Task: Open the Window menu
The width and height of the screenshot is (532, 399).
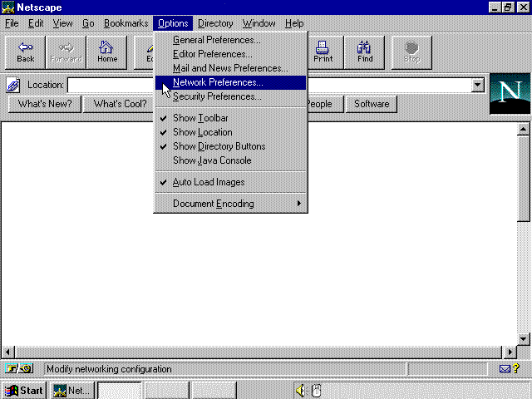Action: (259, 23)
